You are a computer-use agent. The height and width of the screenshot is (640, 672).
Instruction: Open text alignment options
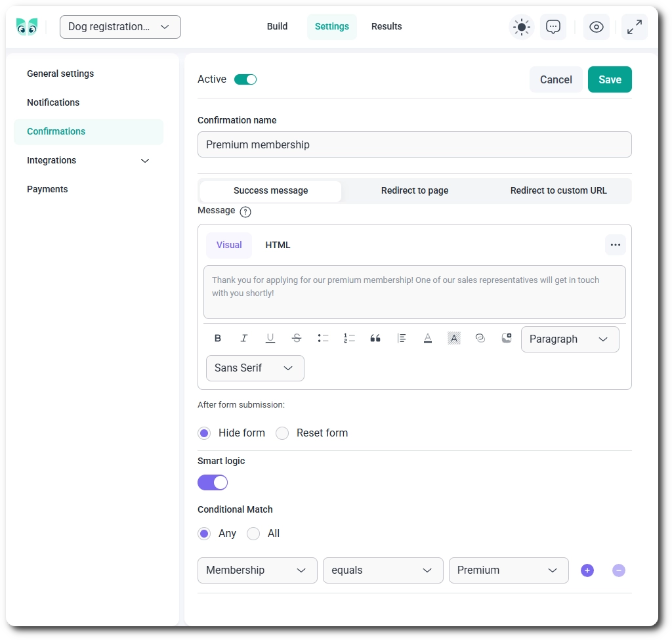coord(401,338)
